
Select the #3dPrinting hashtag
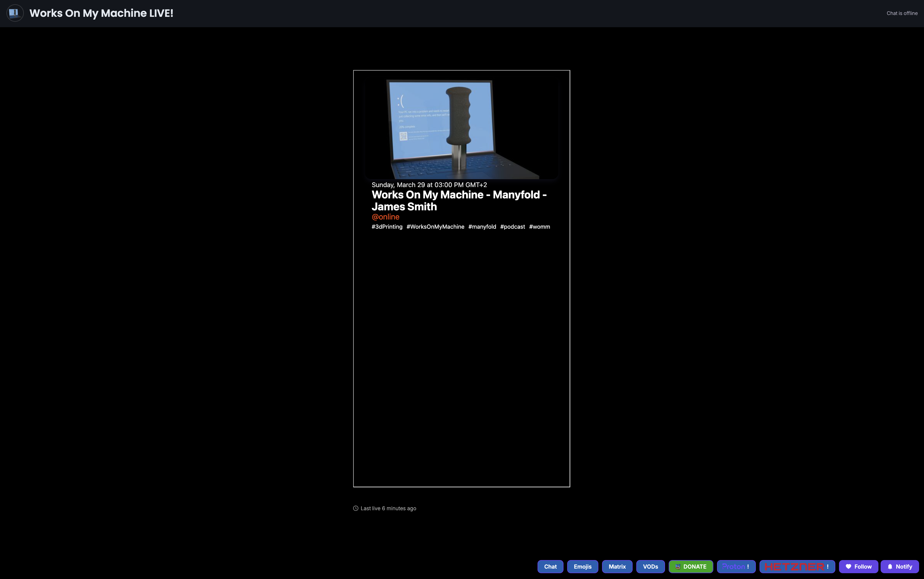(x=387, y=227)
